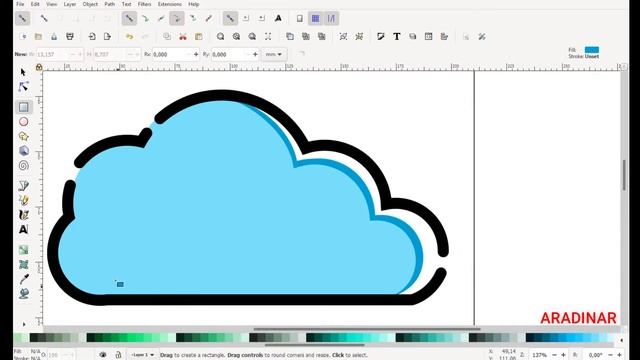Click the Group objects icon
Viewport: 640px width, 360px height.
(343, 37)
